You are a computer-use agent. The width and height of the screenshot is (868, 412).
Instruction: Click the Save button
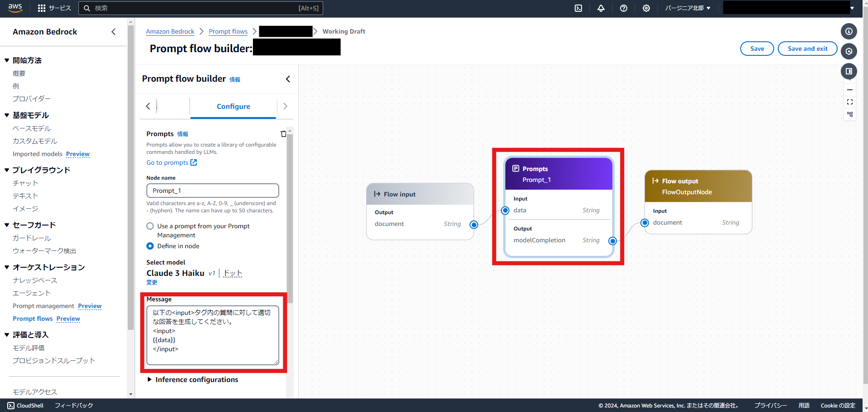tap(757, 49)
